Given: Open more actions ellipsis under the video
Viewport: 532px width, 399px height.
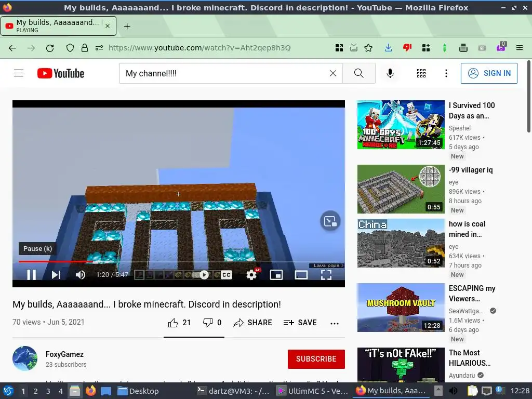Looking at the screenshot, I should 335,323.
